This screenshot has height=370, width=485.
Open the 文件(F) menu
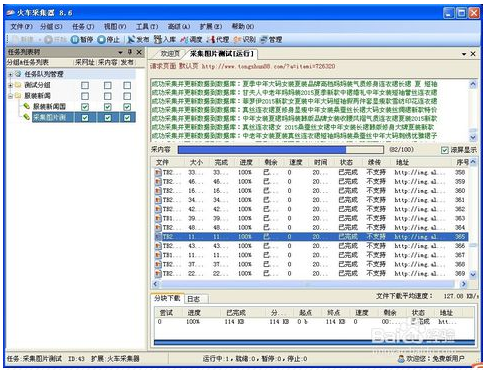click(21, 26)
